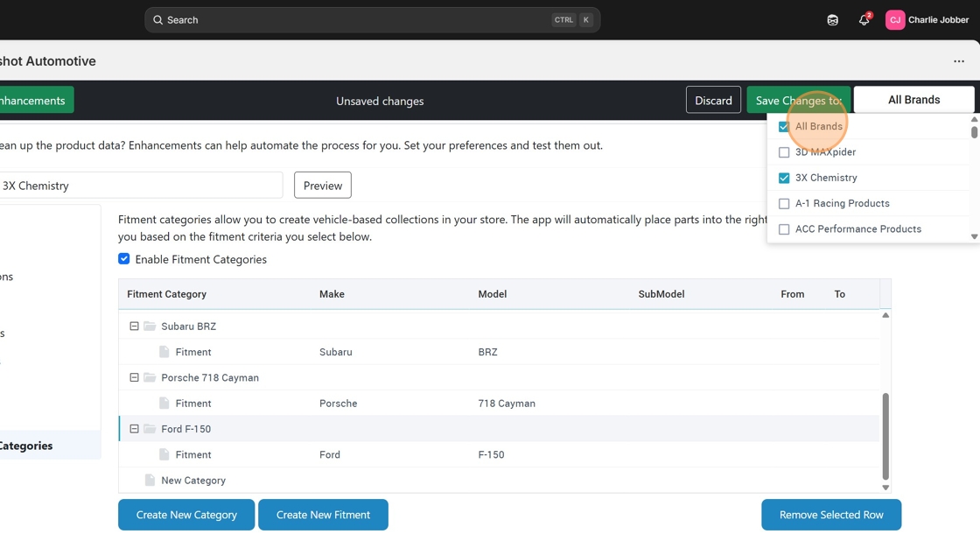Open the All Brands dropdown selector

pyautogui.click(x=913, y=100)
